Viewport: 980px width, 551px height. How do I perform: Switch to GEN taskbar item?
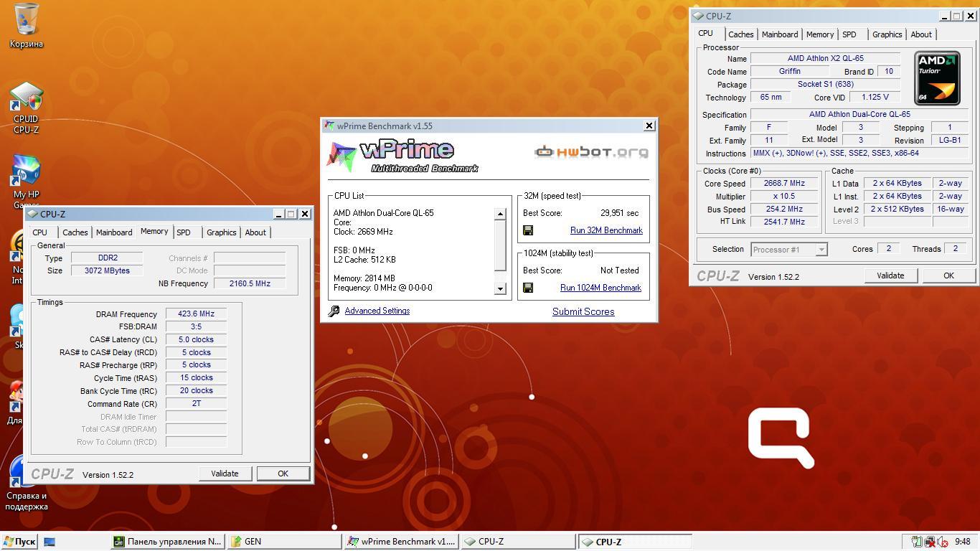pos(285,542)
